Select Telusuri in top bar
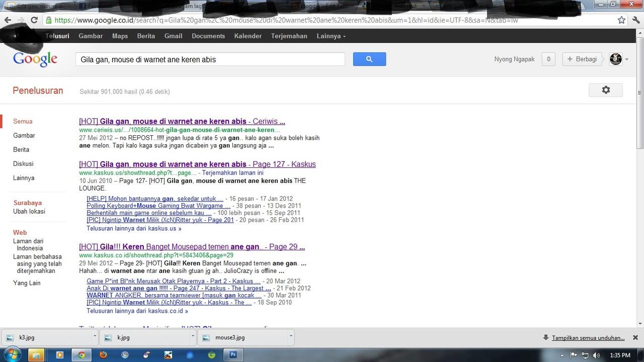This screenshot has width=644, height=362. tap(57, 36)
